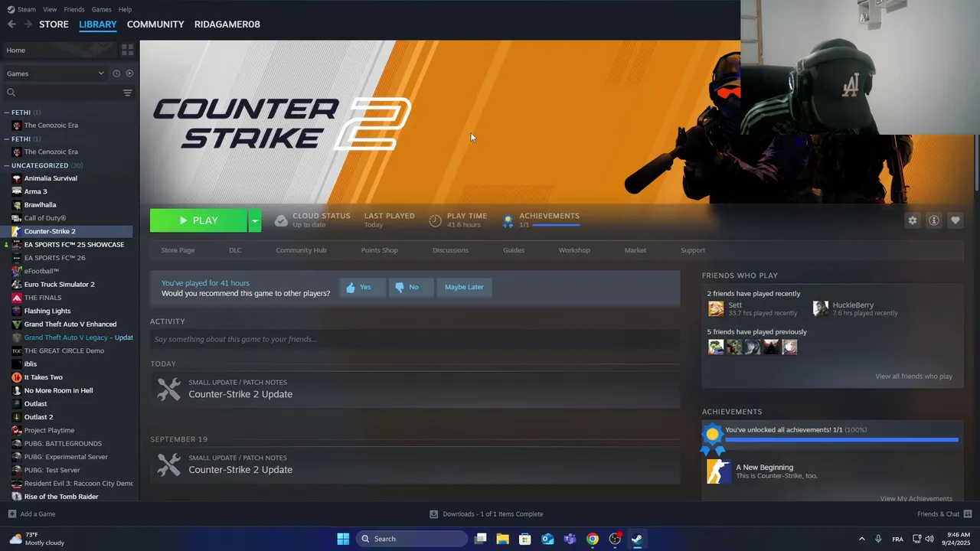This screenshot has height=551, width=980.
Task: Open the Games filter dropdown
Action: 56,73
